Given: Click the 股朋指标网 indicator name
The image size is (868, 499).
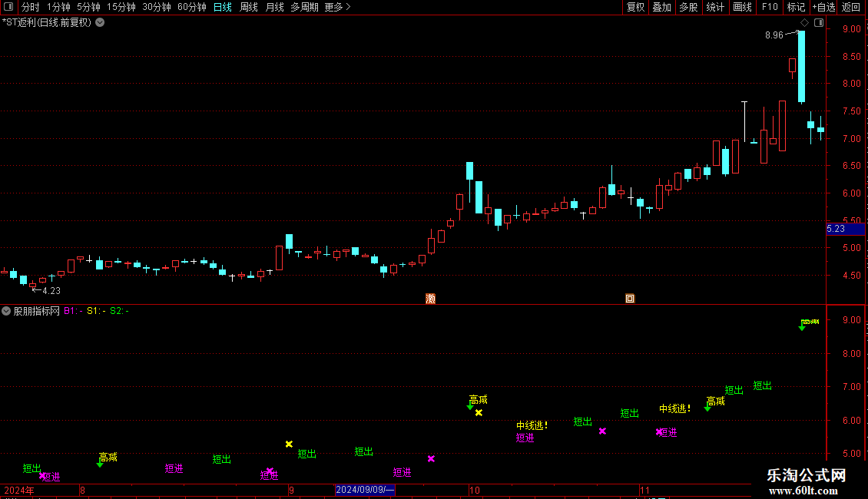Looking at the screenshot, I should tap(37, 311).
